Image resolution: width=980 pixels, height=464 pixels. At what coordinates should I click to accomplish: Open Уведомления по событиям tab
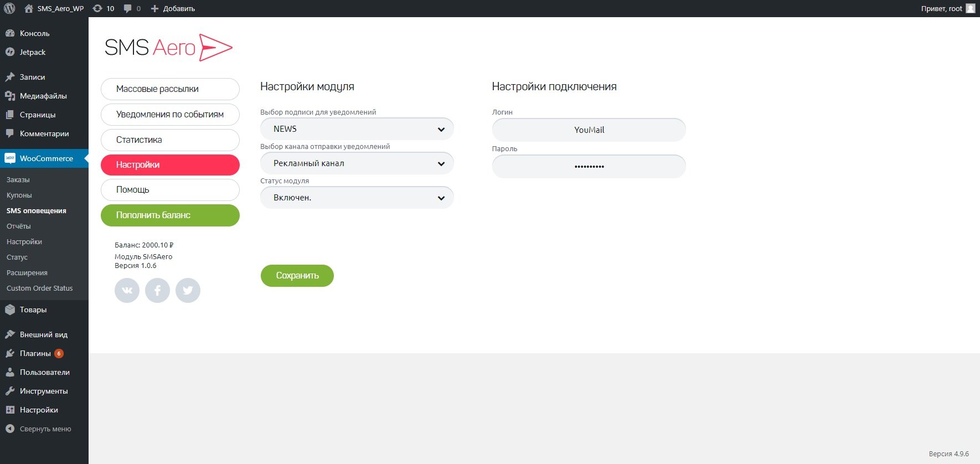(x=170, y=115)
